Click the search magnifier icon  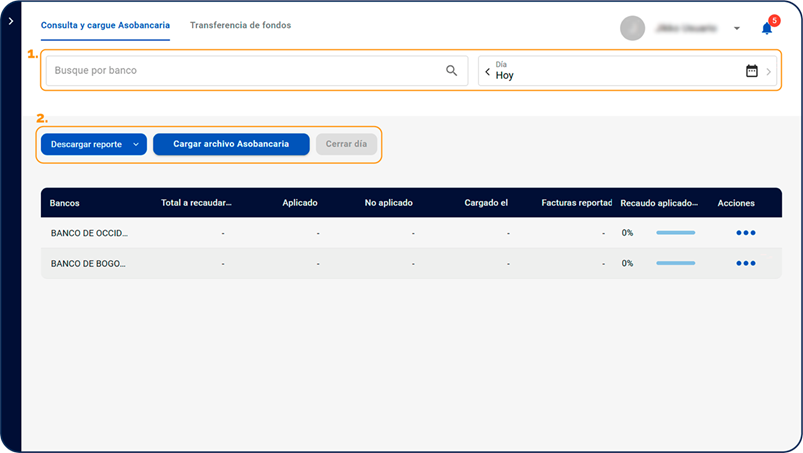click(452, 71)
